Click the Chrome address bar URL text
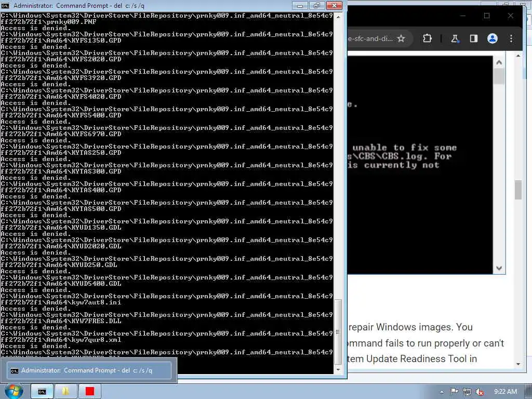The width and height of the screenshot is (532, 399). (370, 38)
